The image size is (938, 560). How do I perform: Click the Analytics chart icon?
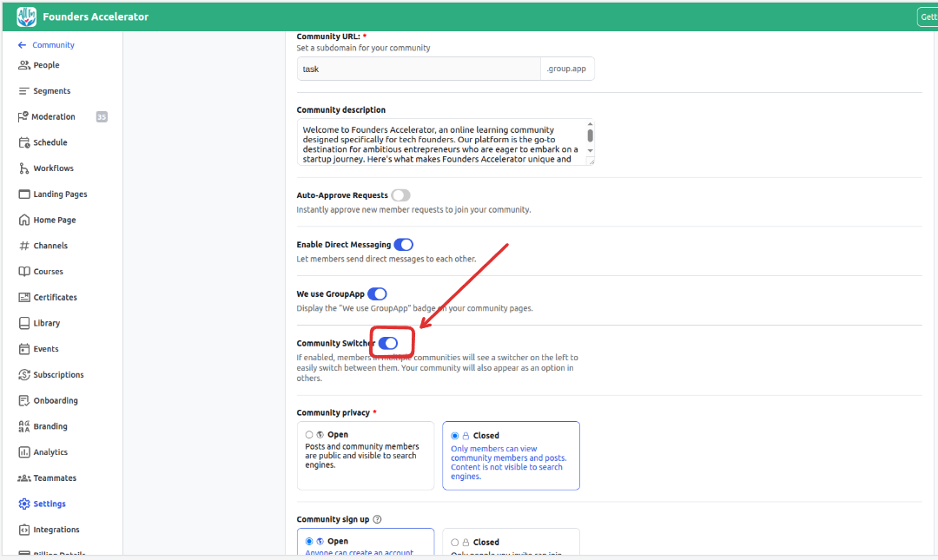24,451
